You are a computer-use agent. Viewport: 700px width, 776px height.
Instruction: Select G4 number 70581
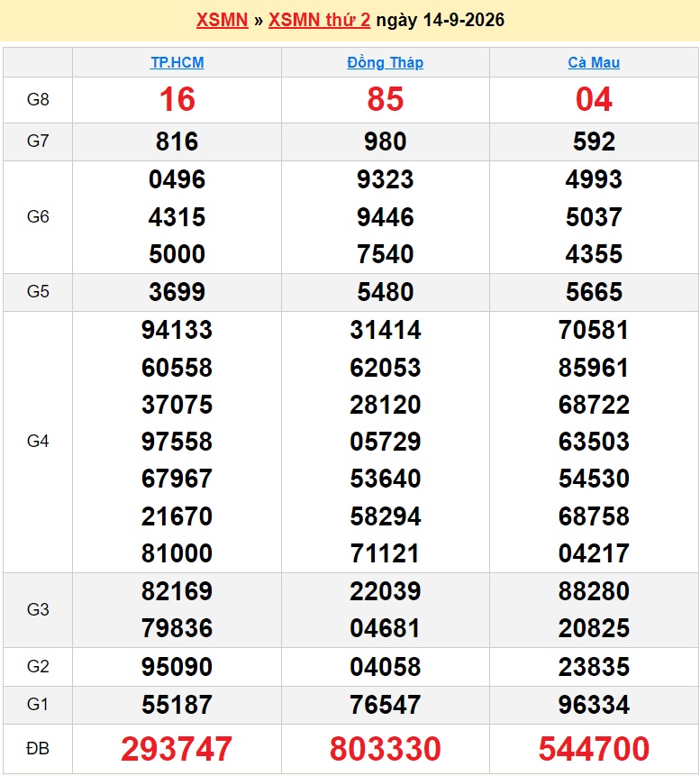[x=594, y=330]
